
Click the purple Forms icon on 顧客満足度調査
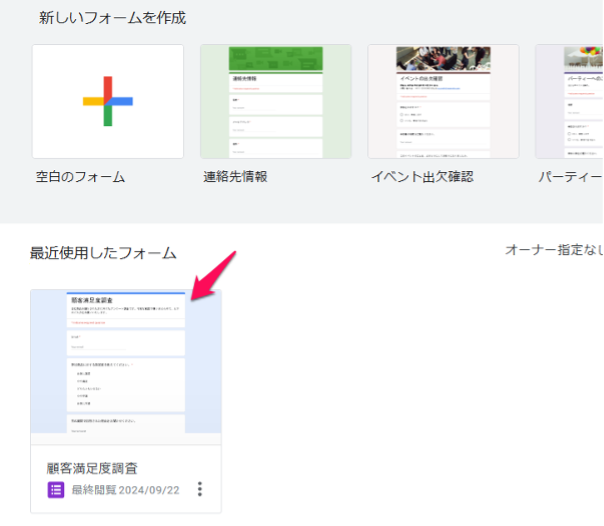[x=56, y=490]
